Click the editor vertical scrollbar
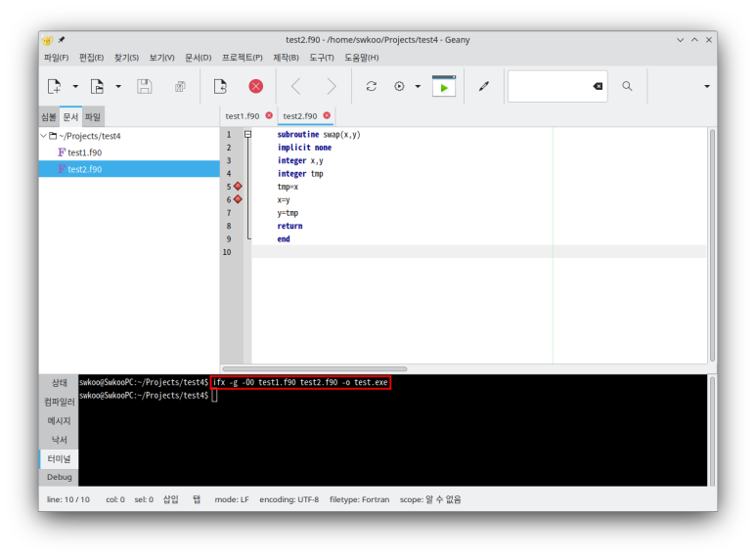The image size is (756, 557). click(712, 244)
